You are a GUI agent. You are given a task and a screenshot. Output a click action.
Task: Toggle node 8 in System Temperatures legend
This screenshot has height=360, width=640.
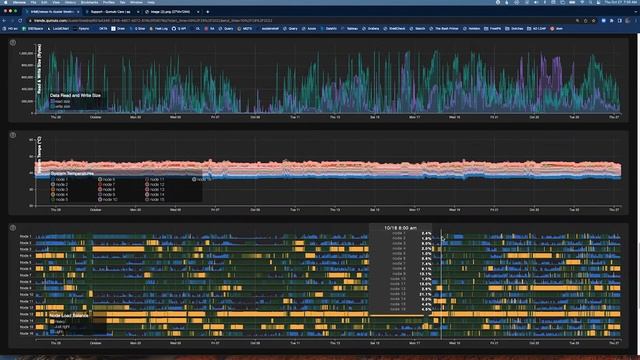tap(100, 189)
